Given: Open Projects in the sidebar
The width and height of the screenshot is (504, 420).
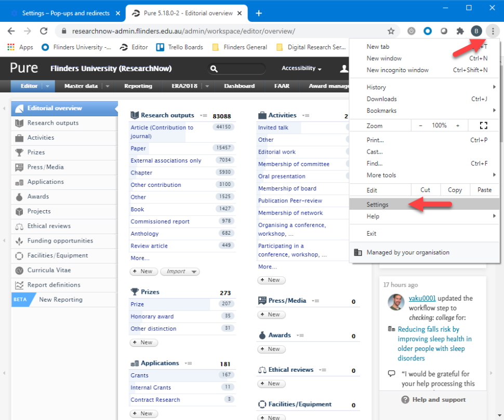Looking at the screenshot, I should pos(64,211).
